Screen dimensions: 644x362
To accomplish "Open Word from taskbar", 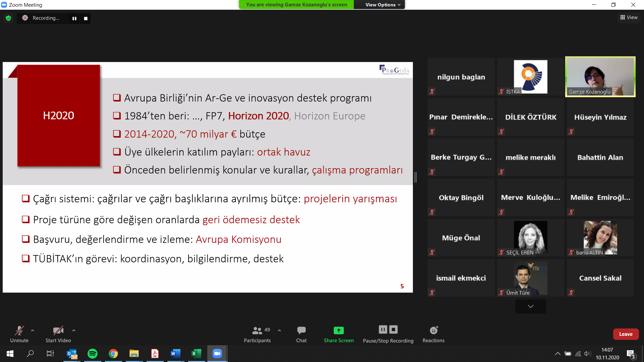I will tap(176, 354).
